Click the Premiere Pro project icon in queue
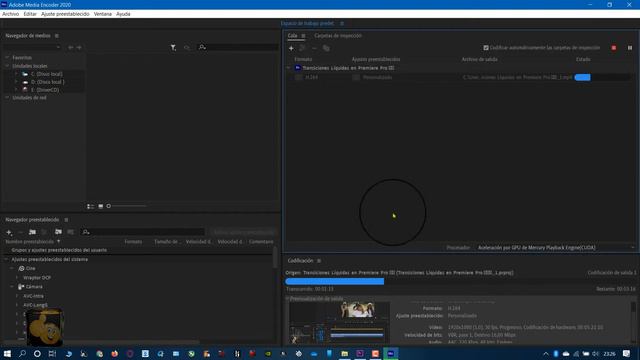This screenshot has height=360, width=640. click(x=298, y=68)
